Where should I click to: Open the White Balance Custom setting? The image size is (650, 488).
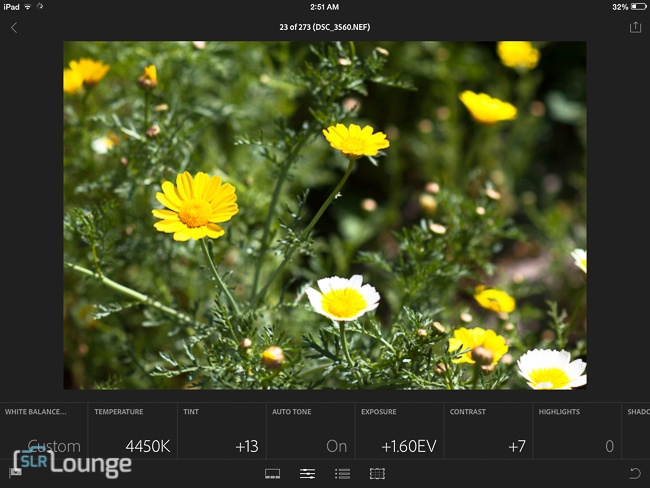point(44,431)
